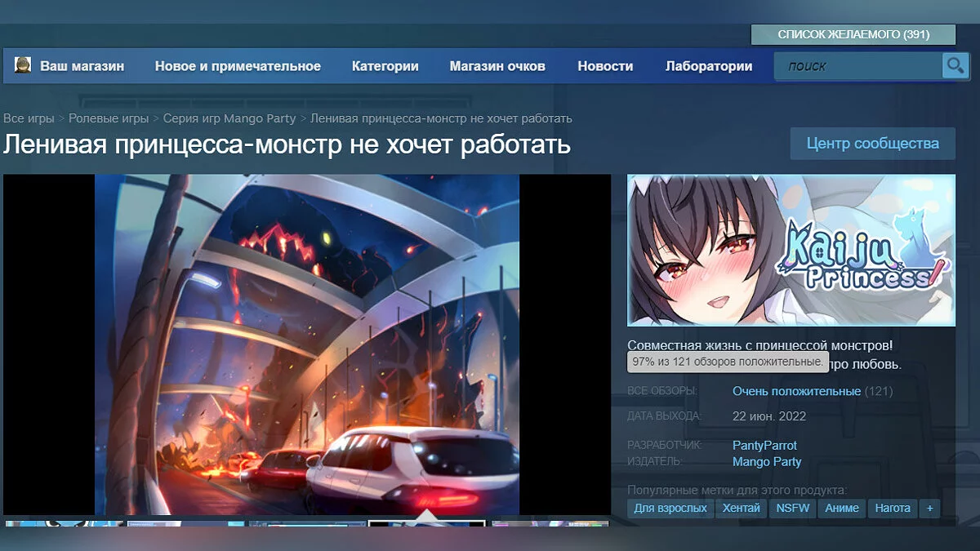
Task: Open the Лаборатории menu
Action: point(709,66)
